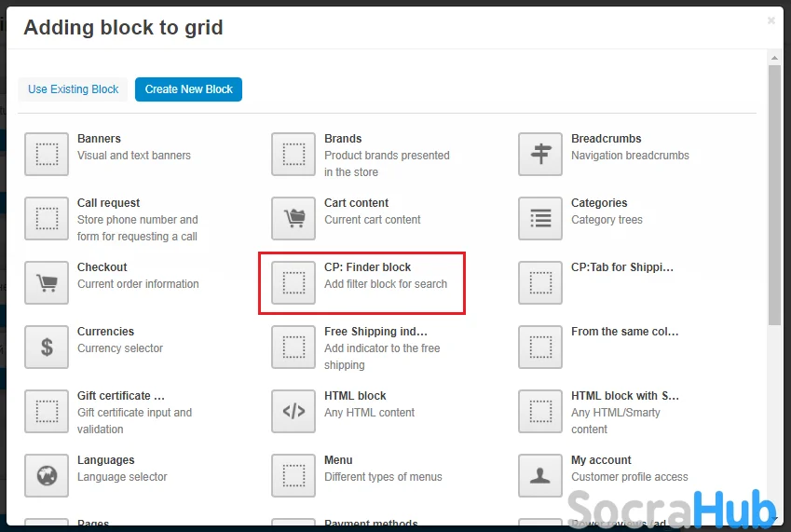791x532 pixels.
Task: Click the Call request title
Action: (x=108, y=203)
